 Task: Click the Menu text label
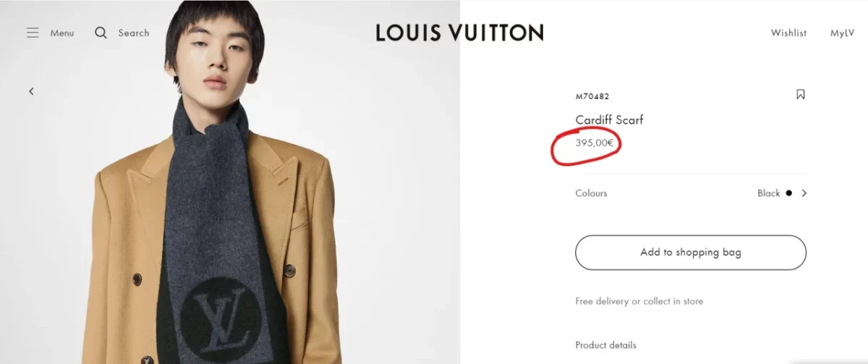62,33
